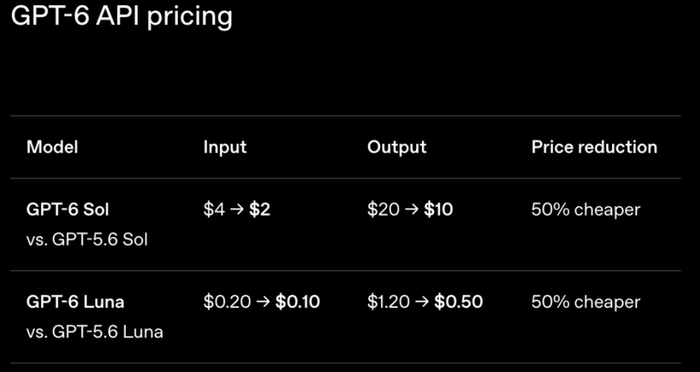The height and width of the screenshot is (372, 700).
Task: Select the Output column header
Action: click(x=397, y=147)
